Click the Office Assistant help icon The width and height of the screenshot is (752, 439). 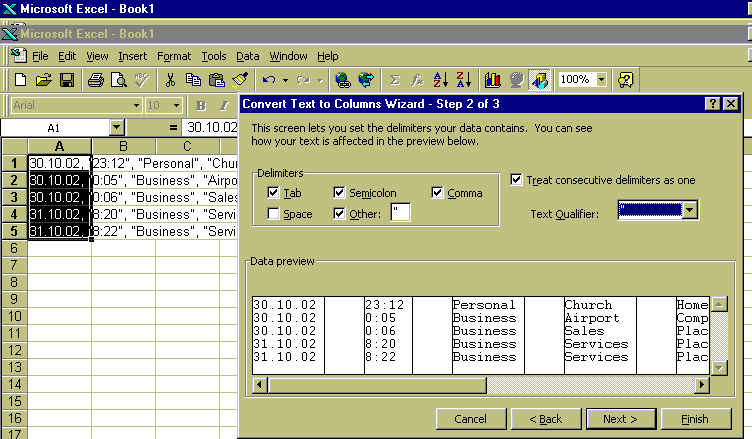[625, 80]
